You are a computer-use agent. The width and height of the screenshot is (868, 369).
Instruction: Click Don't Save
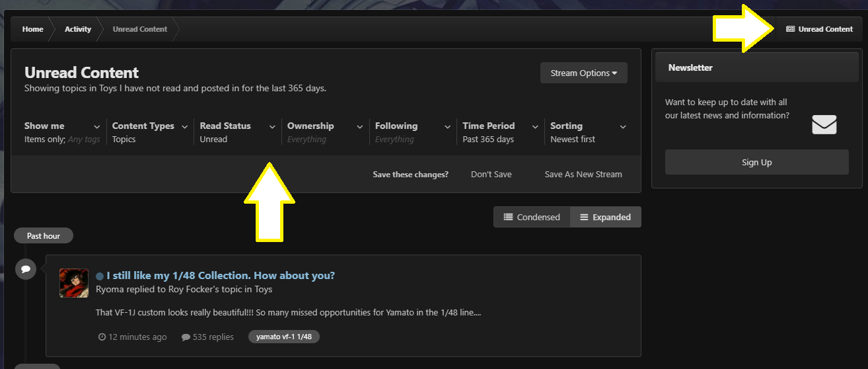[491, 174]
